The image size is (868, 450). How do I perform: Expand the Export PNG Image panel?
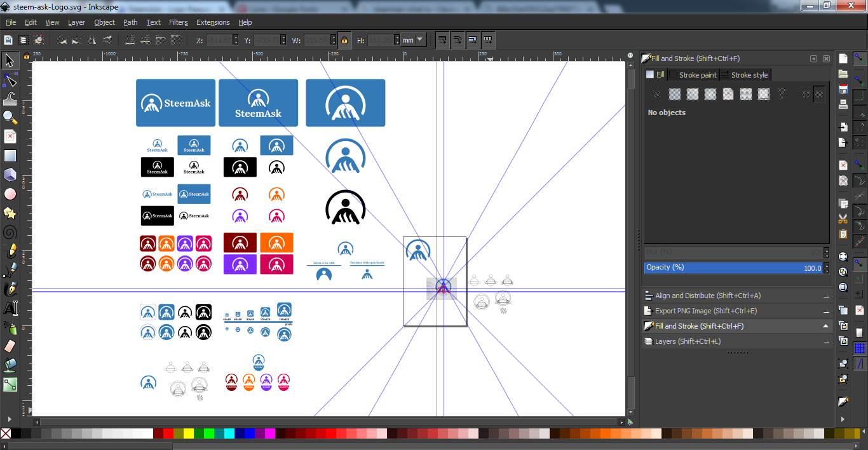[x=736, y=311]
